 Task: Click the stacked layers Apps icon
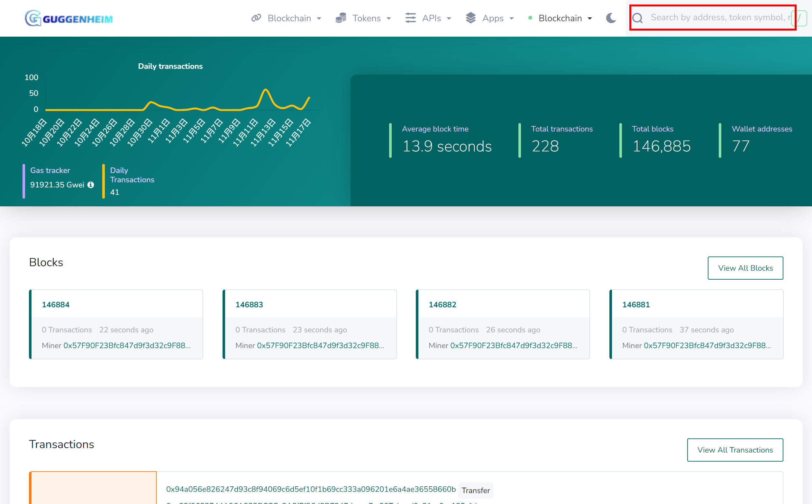point(470,18)
